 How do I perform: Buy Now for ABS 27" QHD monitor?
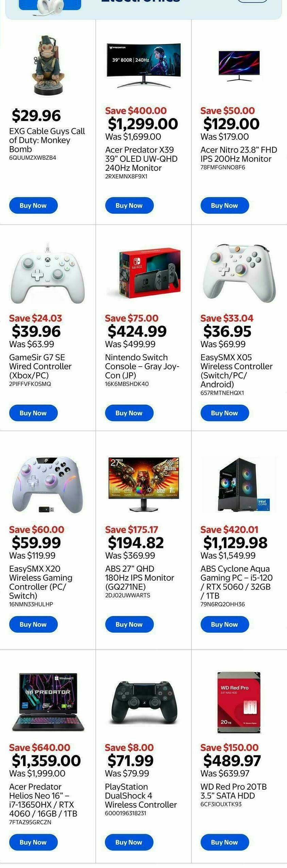129,624
